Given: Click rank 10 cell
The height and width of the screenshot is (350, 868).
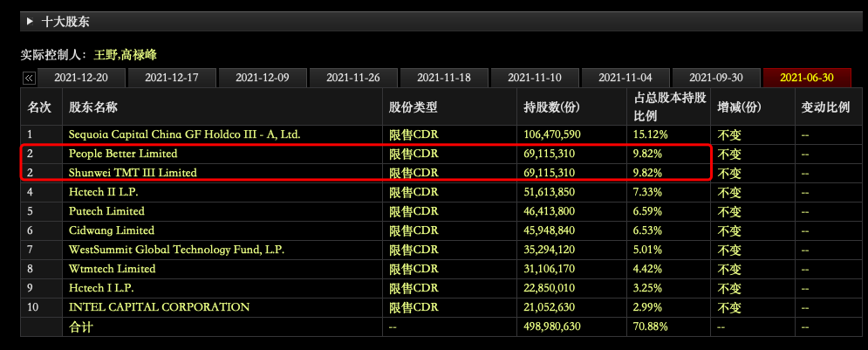Looking at the screenshot, I should click(x=32, y=307).
